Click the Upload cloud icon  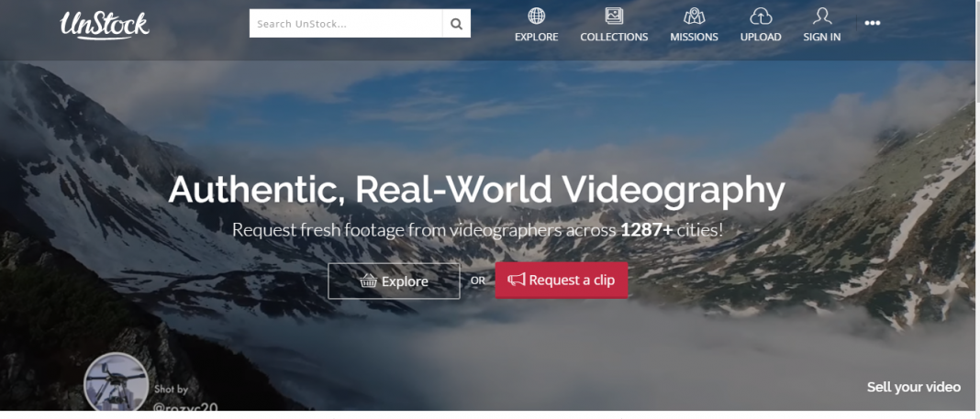761,16
